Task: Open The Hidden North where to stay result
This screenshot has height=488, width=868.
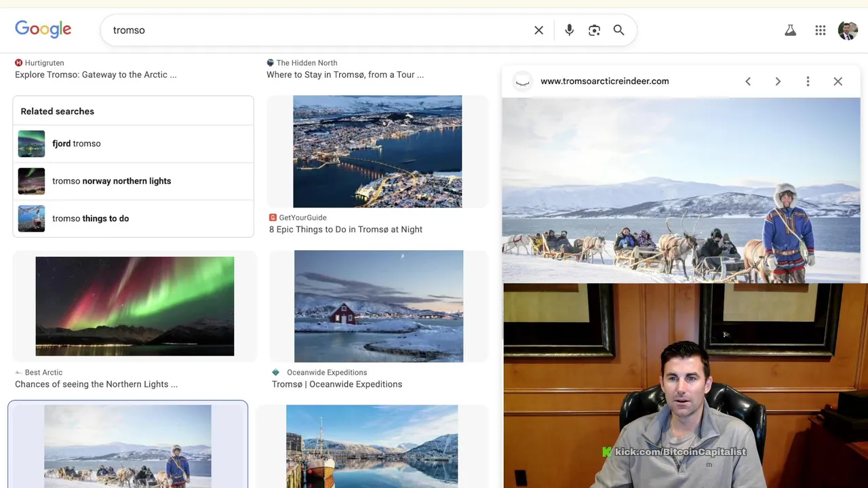Action: (345, 75)
